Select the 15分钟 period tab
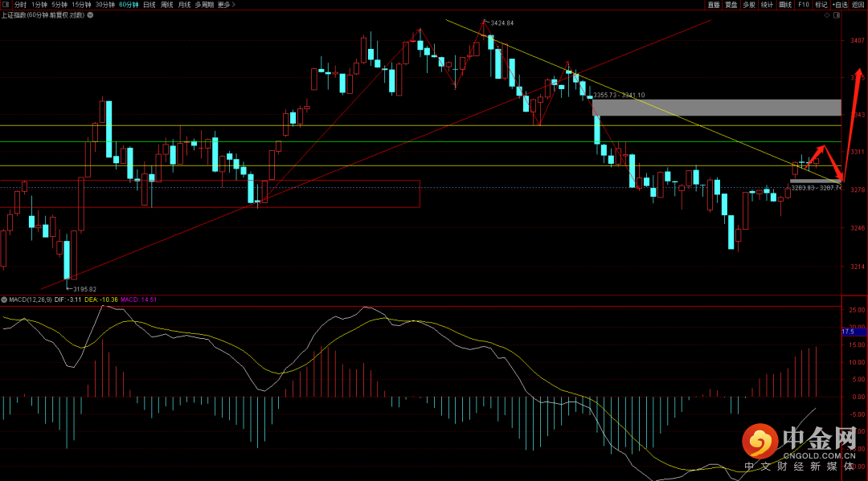 [x=81, y=5]
